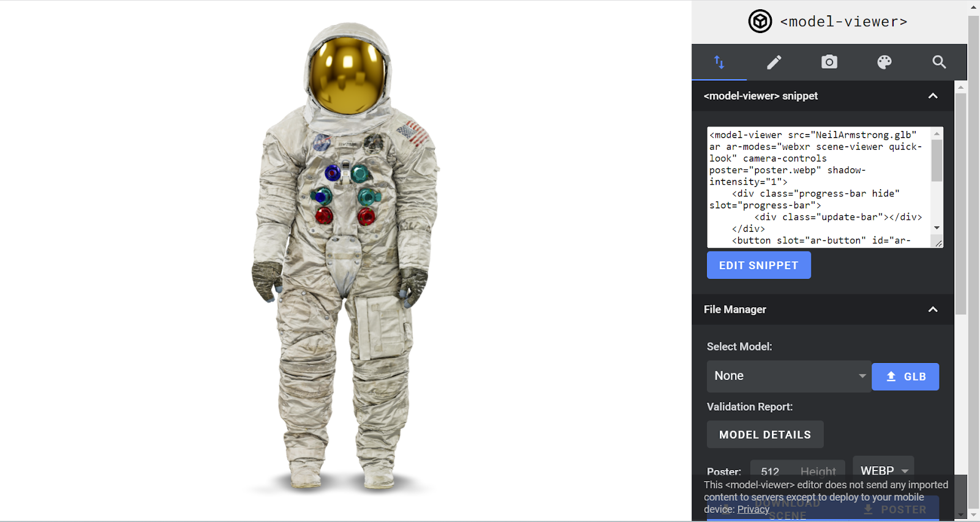Click the snippet textarea resize handle corner

938,242
